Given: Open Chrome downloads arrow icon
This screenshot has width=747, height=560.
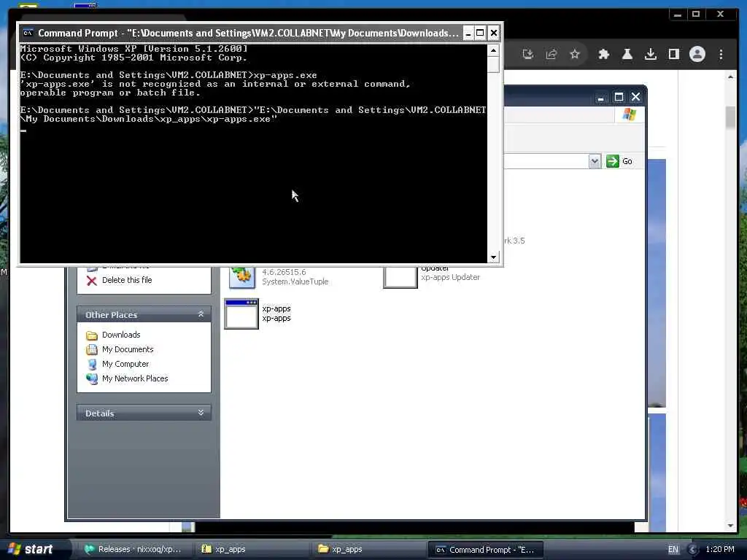Looking at the screenshot, I should point(650,54).
